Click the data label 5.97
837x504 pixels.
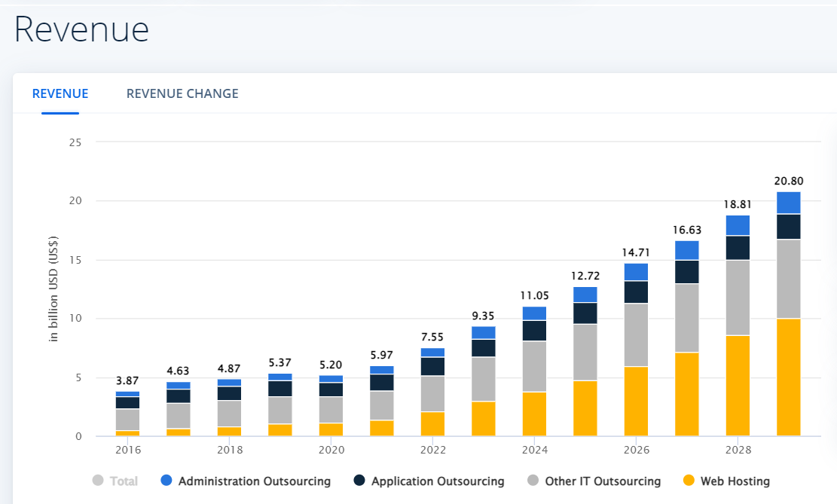coord(382,355)
